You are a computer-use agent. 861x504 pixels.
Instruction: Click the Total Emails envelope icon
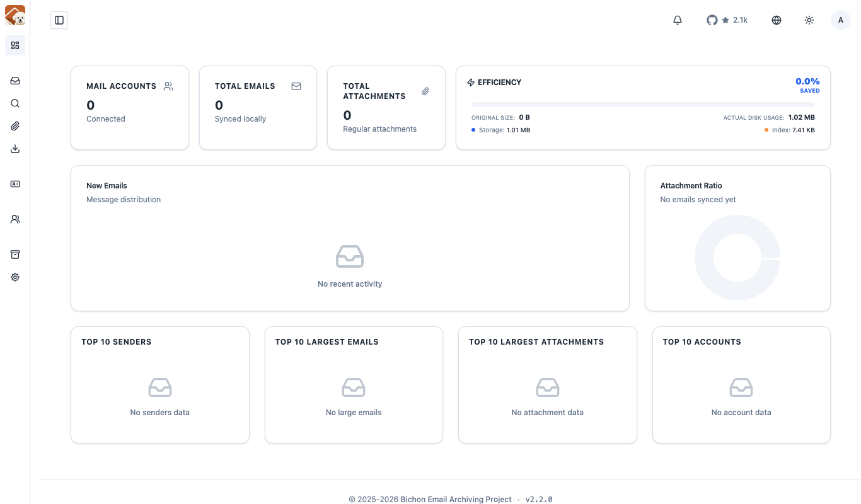(296, 86)
